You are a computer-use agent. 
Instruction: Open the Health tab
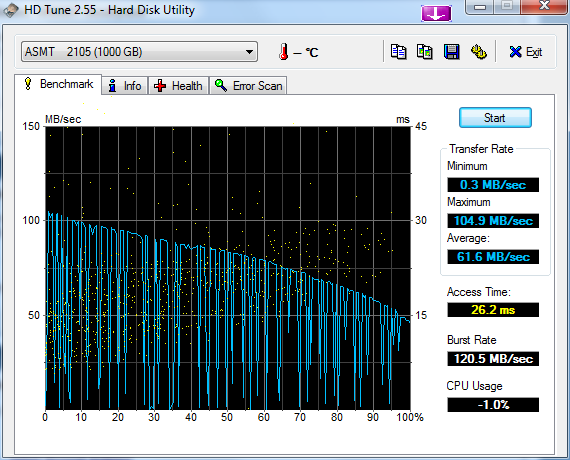coord(178,86)
